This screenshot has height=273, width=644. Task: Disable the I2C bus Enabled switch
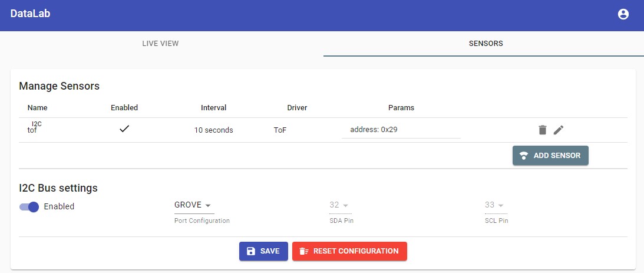click(29, 207)
